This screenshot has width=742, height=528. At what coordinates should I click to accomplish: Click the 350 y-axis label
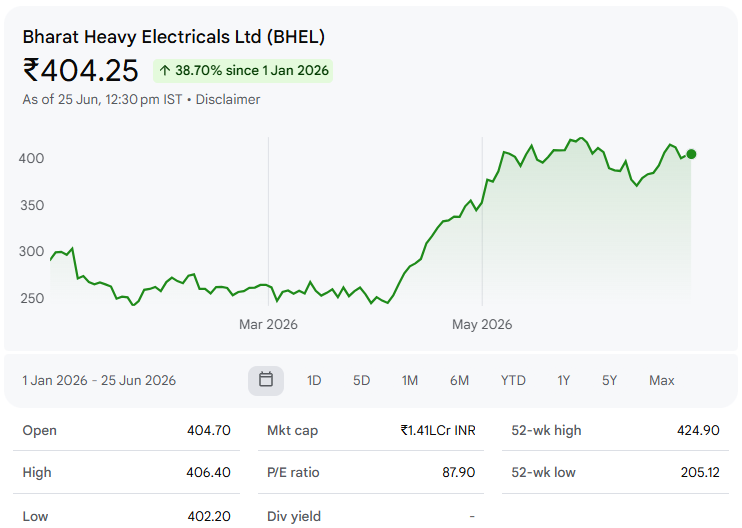(x=32, y=205)
